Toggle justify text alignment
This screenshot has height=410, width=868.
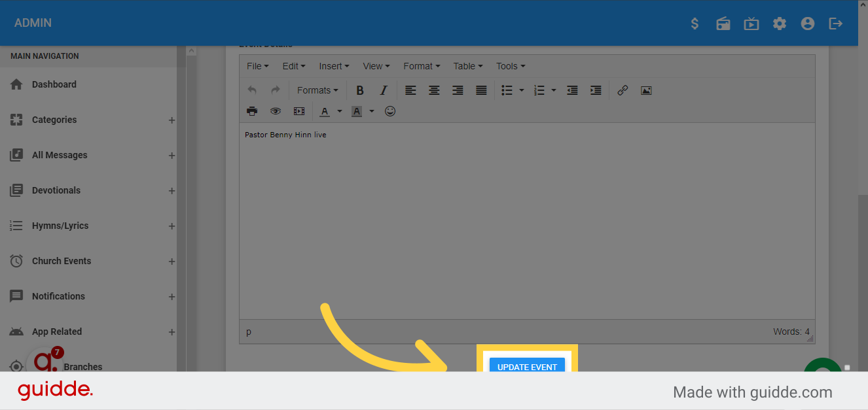[481, 90]
